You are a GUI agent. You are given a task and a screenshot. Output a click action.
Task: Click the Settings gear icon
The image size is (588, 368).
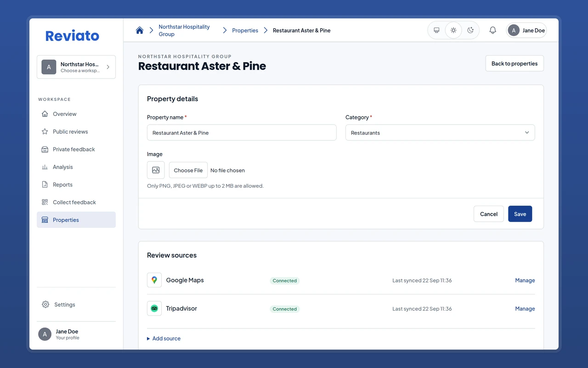click(x=45, y=305)
